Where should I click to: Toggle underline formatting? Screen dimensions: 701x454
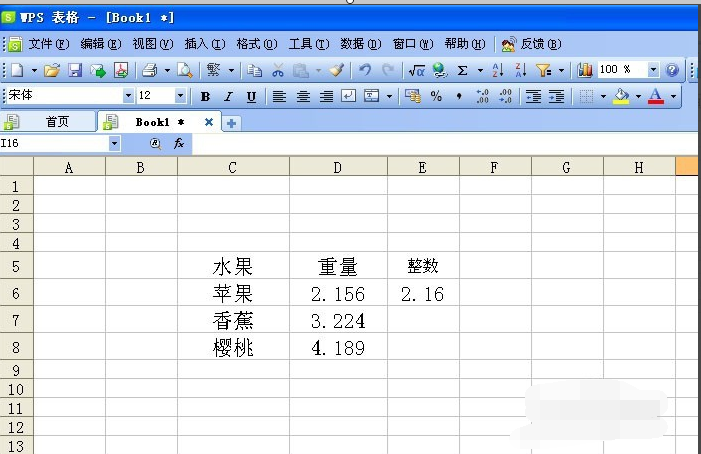251,96
